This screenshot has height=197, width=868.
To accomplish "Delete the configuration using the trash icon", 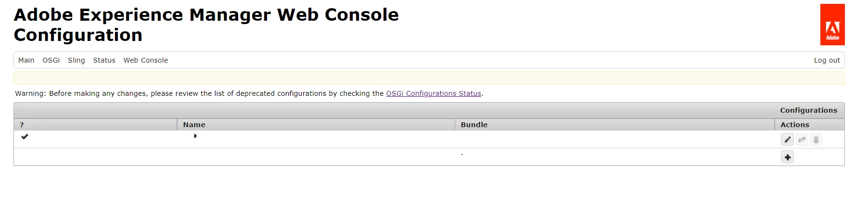I will [x=816, y=140].
